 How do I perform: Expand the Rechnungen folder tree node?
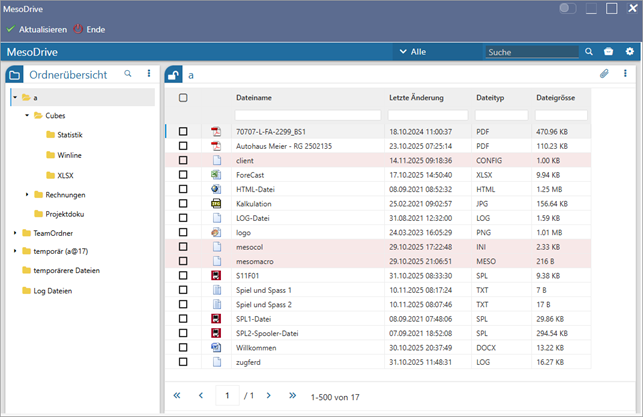[x=28, y=194]
